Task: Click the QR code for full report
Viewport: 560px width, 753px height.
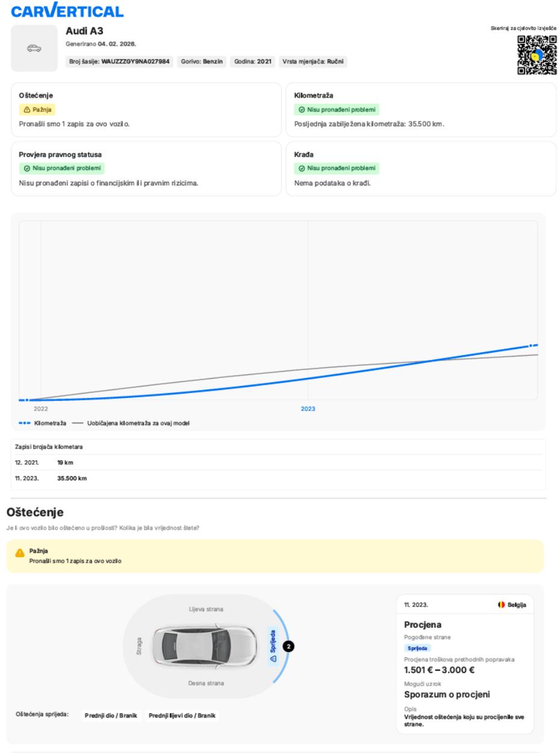Action: pos(537,55)
